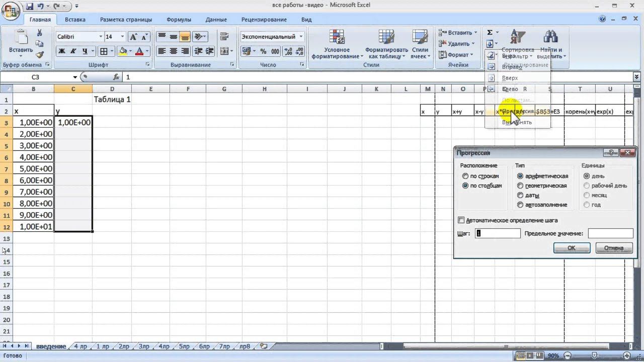Increase font size with the big A icon
This screenshot has width=644, height=362.
click(133, 37)
